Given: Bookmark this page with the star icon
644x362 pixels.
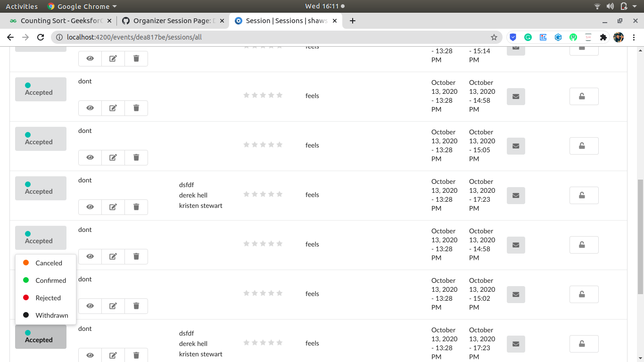Looking at the screenshot, I should pyautogui.click(x=494, y=37).
